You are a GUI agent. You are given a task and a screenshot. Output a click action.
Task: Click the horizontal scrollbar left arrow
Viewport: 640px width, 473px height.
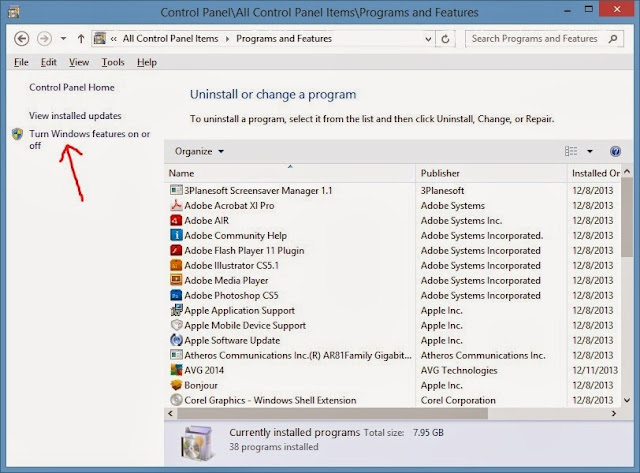coord(170,413)
